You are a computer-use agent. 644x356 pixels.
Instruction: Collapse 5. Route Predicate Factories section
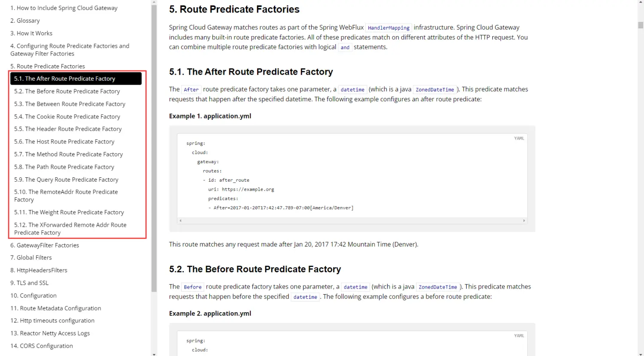(48, 66)
